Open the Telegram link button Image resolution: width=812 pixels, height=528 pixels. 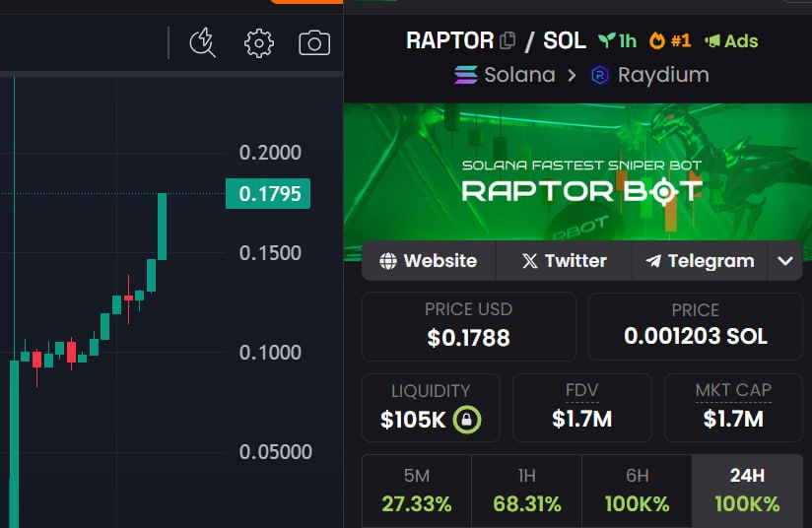click(700, 260)
